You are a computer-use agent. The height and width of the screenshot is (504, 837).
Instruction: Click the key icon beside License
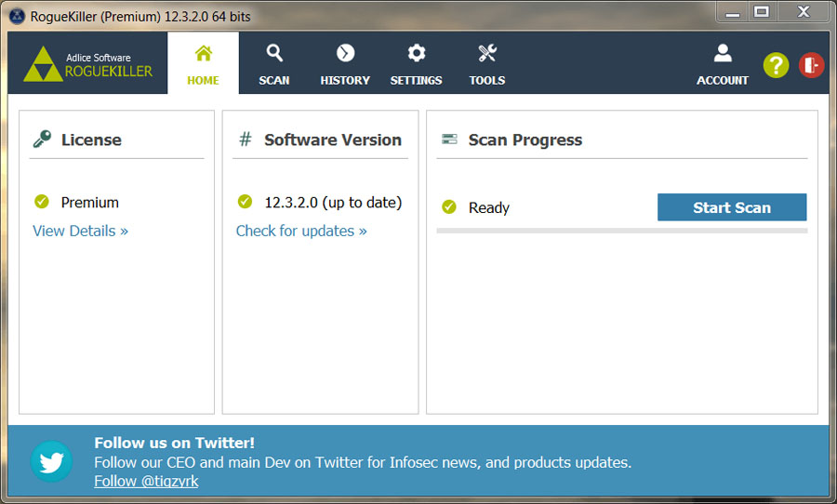point(42,139)
